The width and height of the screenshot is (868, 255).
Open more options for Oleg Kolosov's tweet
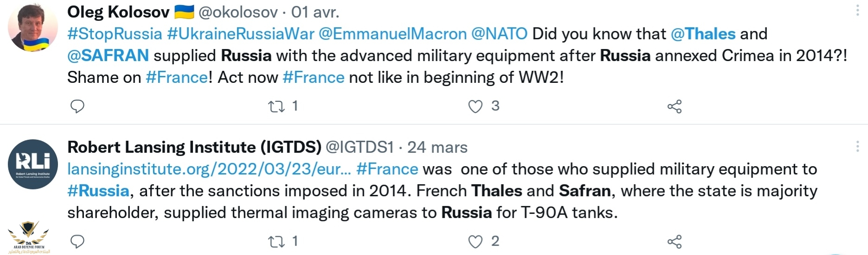click(857, 11)
